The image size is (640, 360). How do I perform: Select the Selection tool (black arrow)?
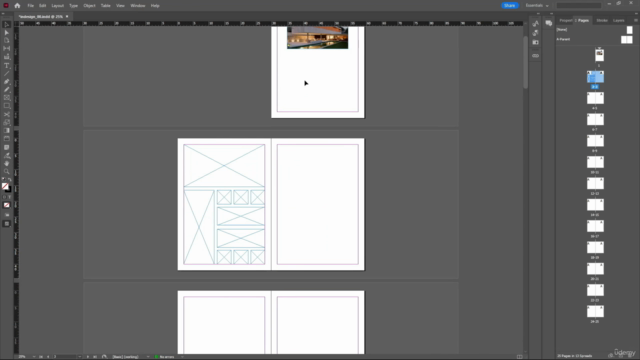pyautogui.click(x=7, y=25)
